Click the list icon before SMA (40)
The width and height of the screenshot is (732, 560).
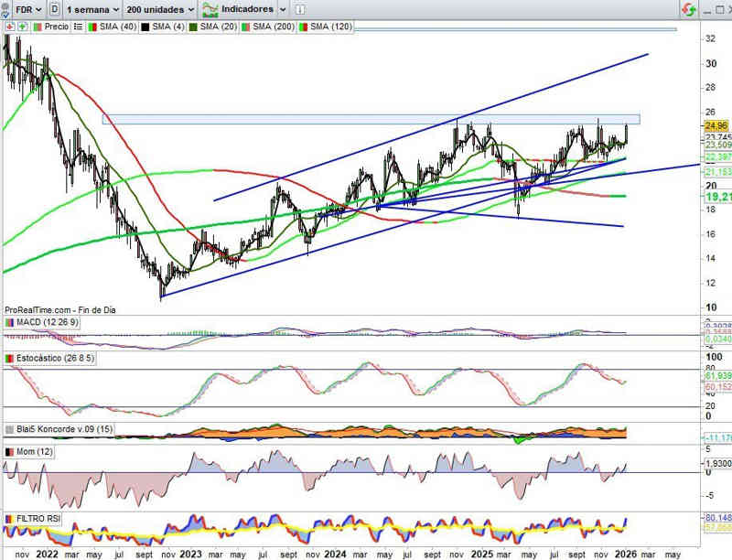coord(81,27)
